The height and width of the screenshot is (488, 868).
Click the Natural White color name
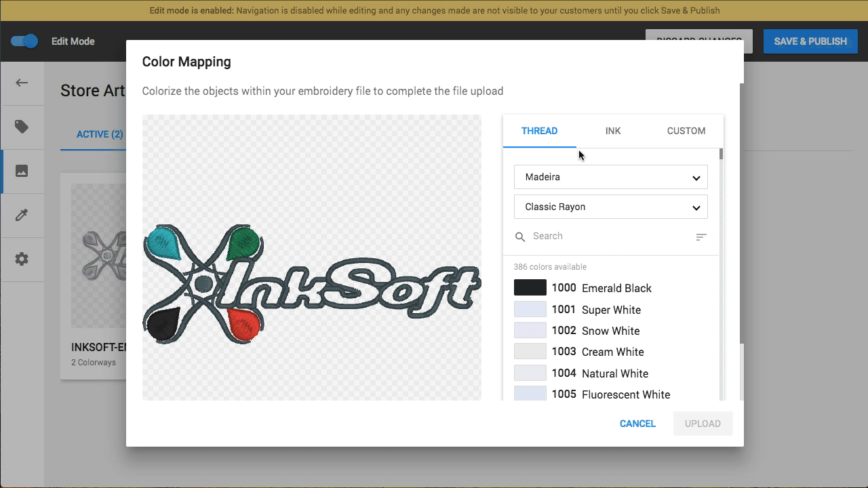(x=615, y=373)
